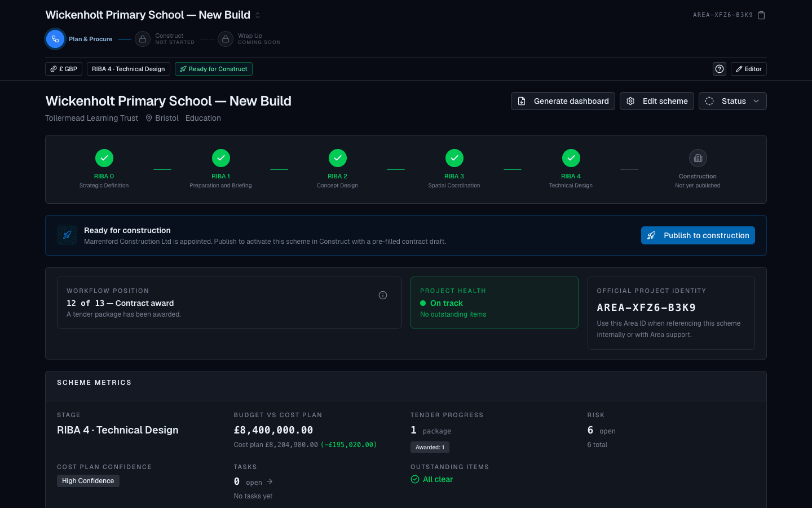Select the RIBA 4 completed checkmark
The image size is (812, 508).
[x=571, y=158]
